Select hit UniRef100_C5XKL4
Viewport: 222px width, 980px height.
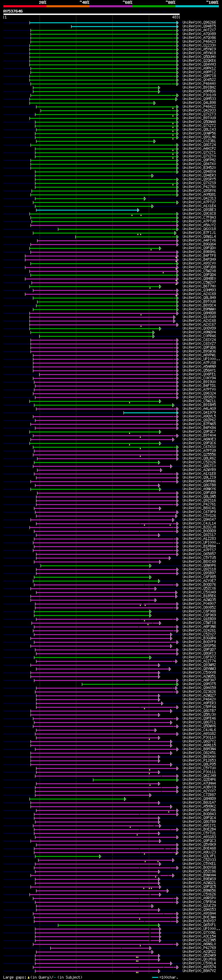click(x=199, y=964)
